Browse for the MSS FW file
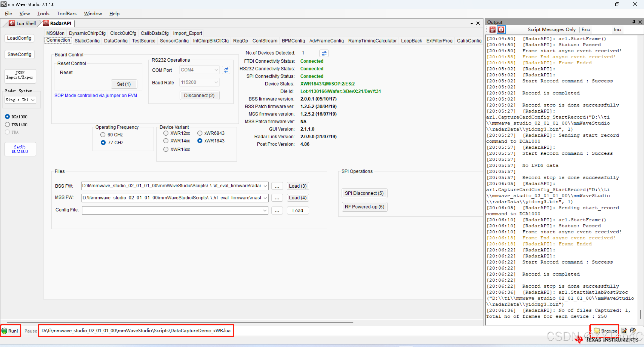Viewport: 644px width, 347px height. point(277,198)
